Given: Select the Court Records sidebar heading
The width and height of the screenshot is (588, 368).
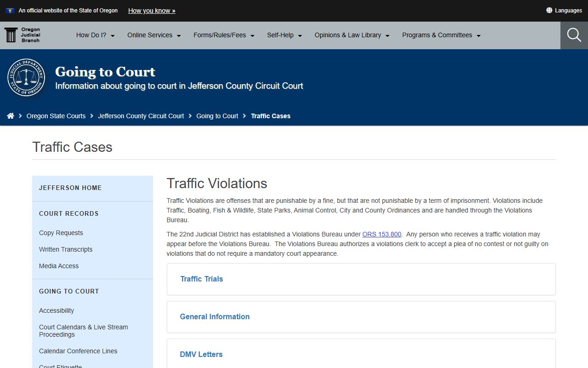Looking at the screenshot, I should point(69,213).
